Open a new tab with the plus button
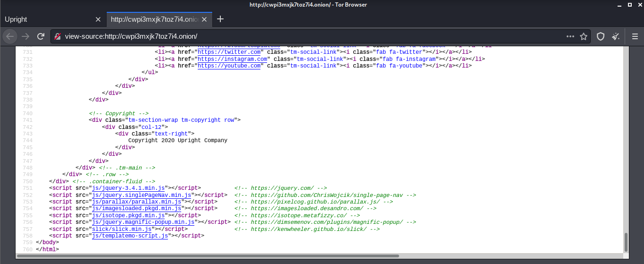This screenshot has width=644, height=264. click(220, 19)
